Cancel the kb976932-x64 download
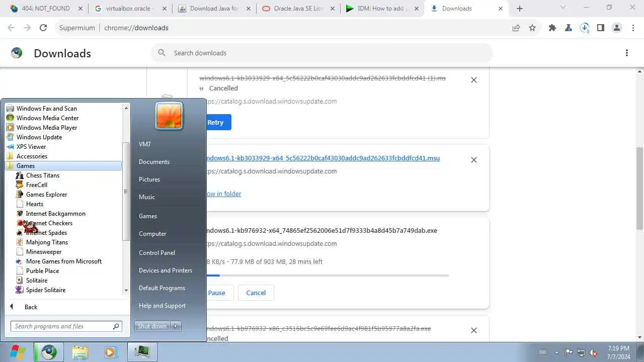Viewport: 644px width, 362px height. [256, 293]
